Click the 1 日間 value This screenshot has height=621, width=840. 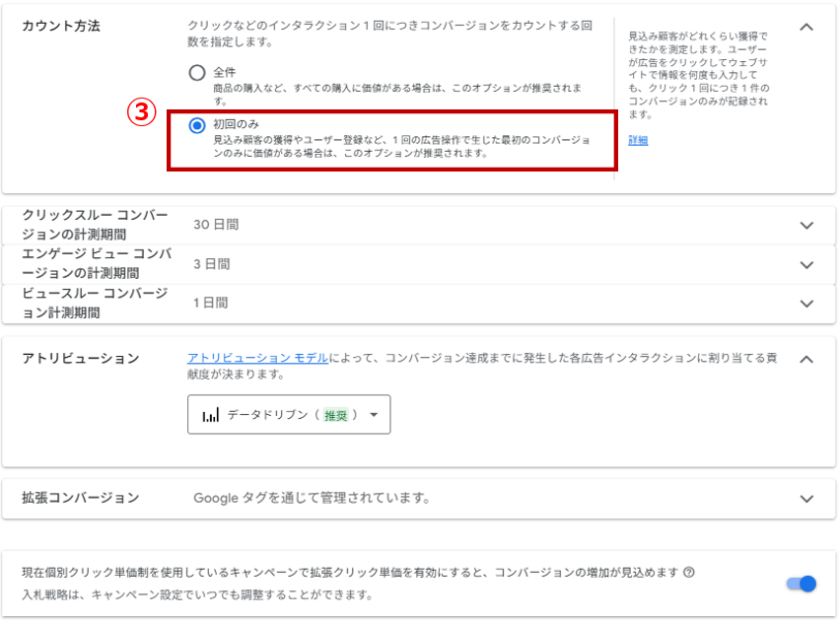[x=211, y=303]
